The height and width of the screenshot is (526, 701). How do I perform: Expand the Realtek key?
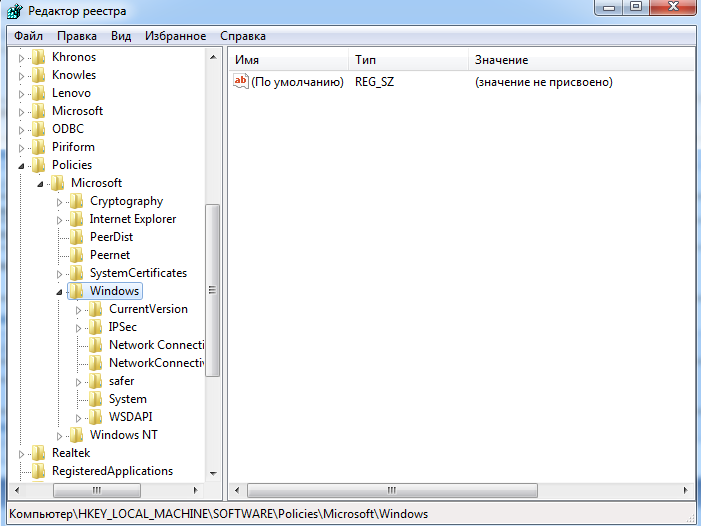point(21,454)
